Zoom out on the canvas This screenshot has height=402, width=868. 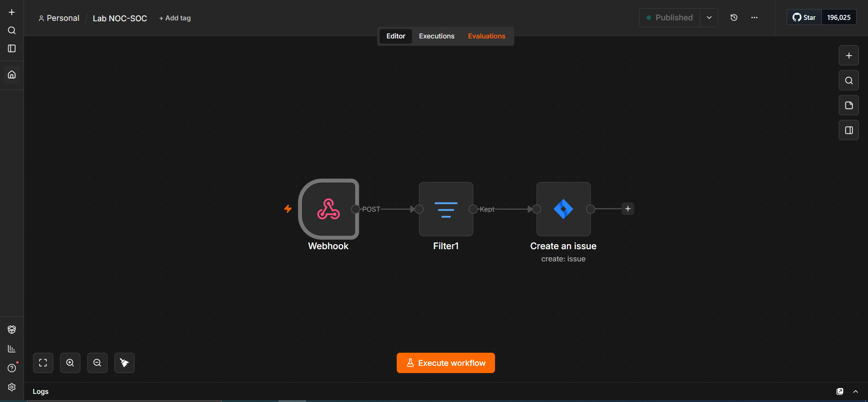97,363
